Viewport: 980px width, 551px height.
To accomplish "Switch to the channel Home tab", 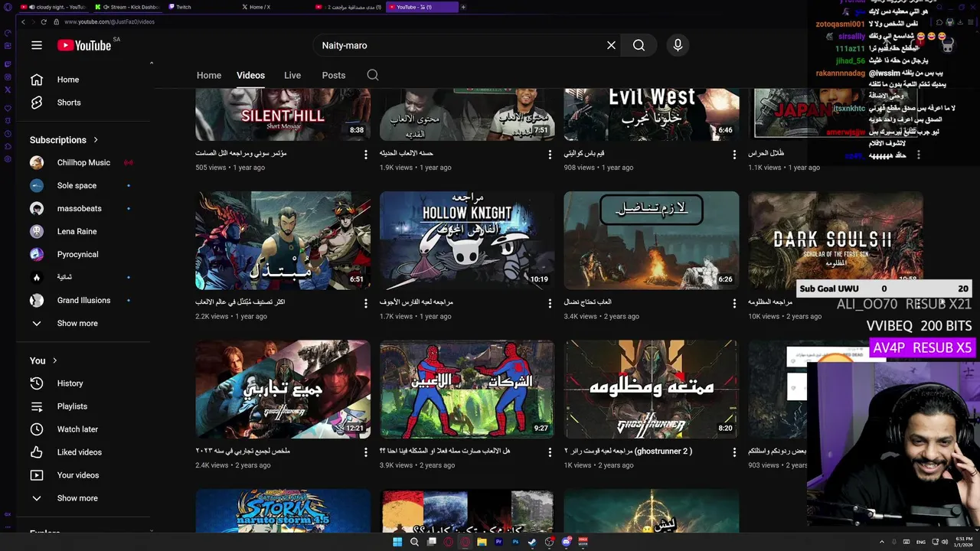I will click(x=209, y=75).
